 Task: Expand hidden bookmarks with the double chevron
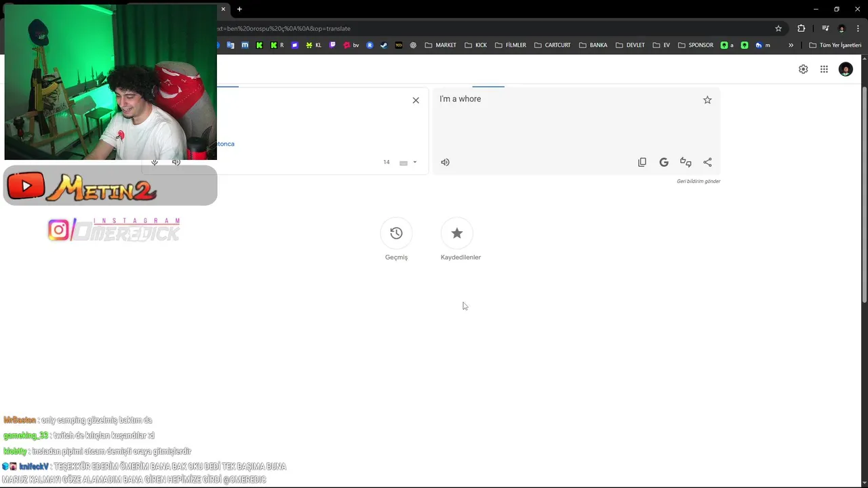click(791, 45)
